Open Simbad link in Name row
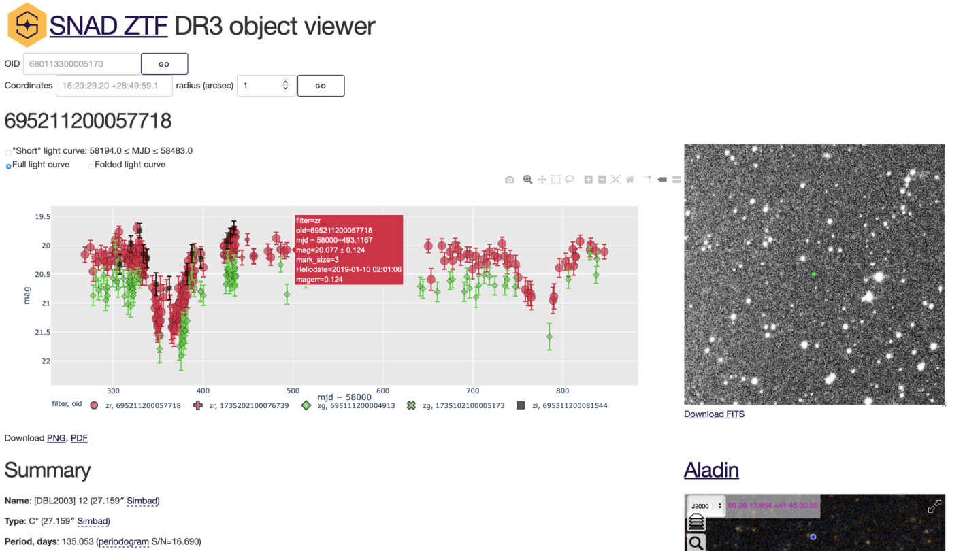980x551 pixels. coord(142,501)
